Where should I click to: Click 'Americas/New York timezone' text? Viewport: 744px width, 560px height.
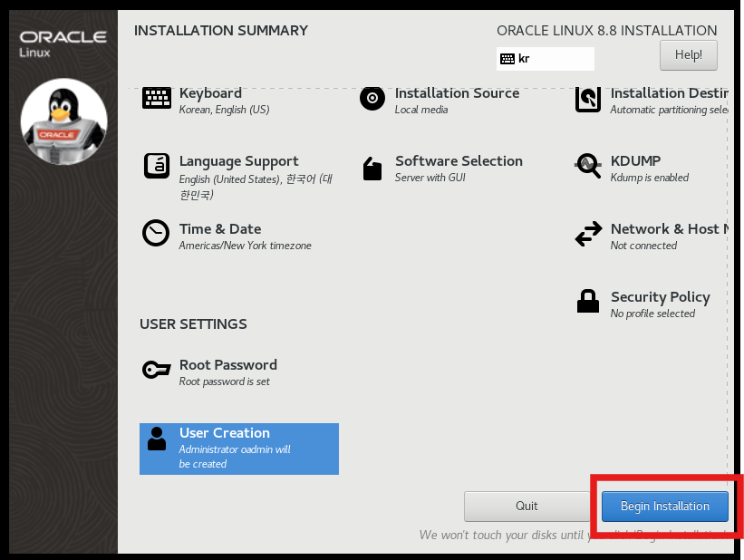(245, 246)
